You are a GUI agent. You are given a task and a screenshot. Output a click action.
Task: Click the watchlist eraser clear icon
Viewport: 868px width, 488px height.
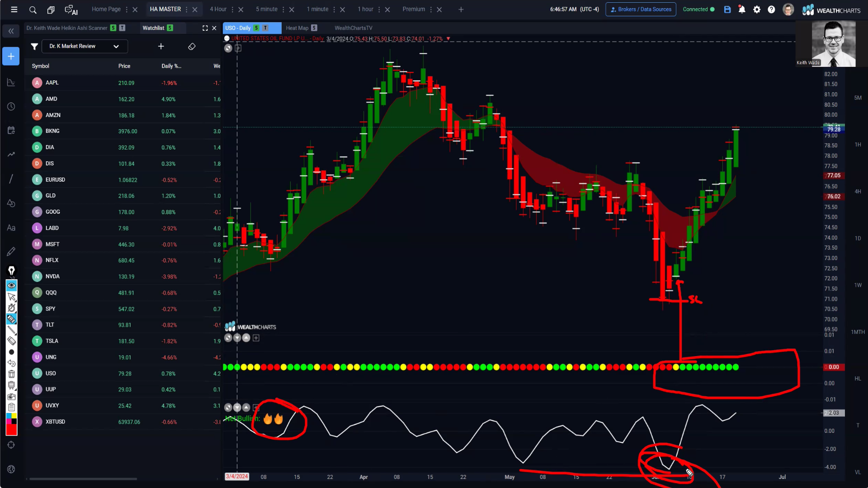click(192, 47)
